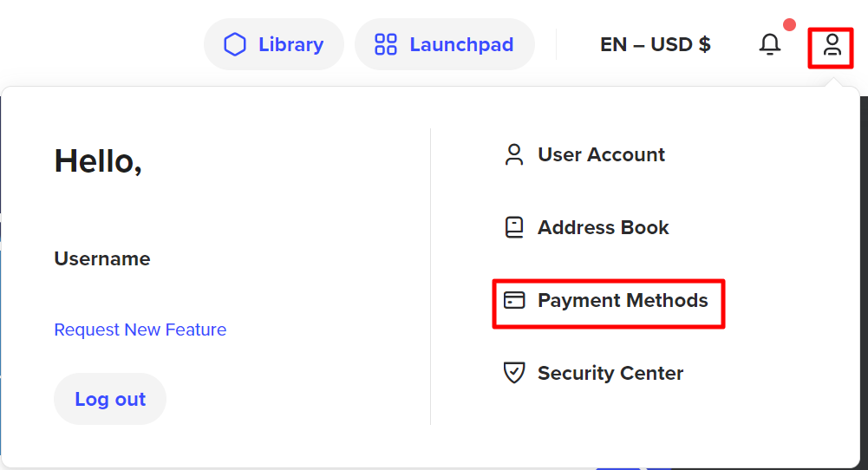
Task: Click the Library hexagon icon
Action: coord(235,44)
